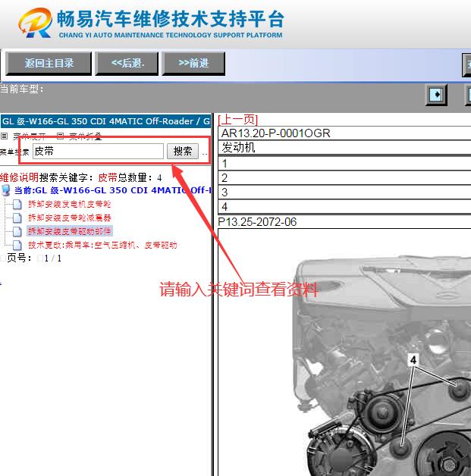Click document icon beside 技术更改:乘用车
Viewport: 471px width, 476px height.
click(17, 245)
